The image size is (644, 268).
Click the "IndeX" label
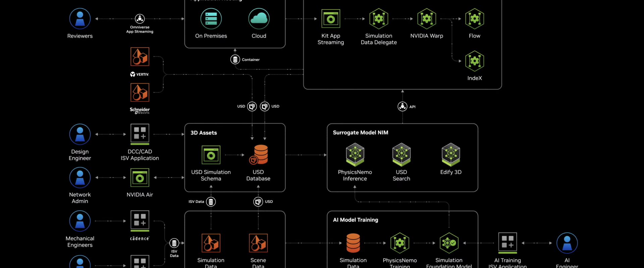point(475,78)
